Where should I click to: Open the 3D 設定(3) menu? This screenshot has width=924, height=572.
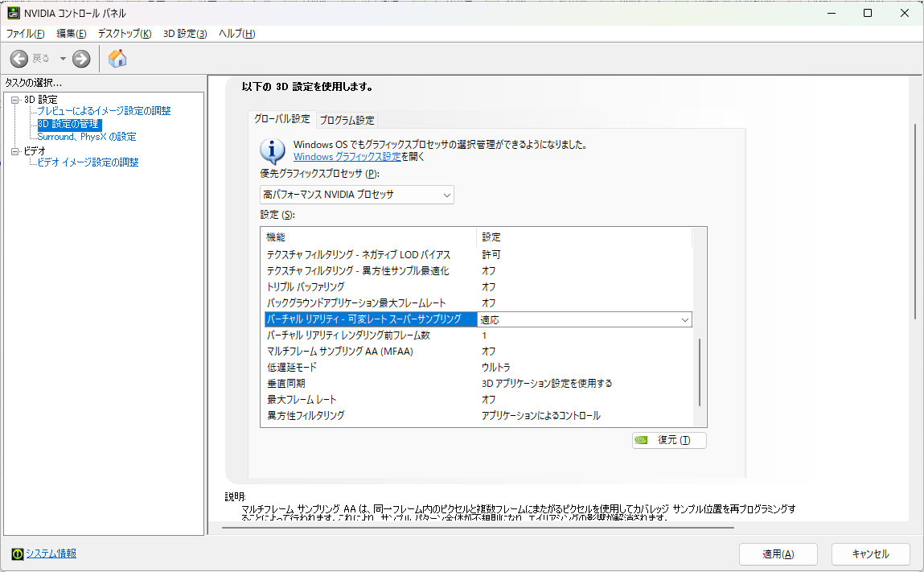[x=185, y=34]
